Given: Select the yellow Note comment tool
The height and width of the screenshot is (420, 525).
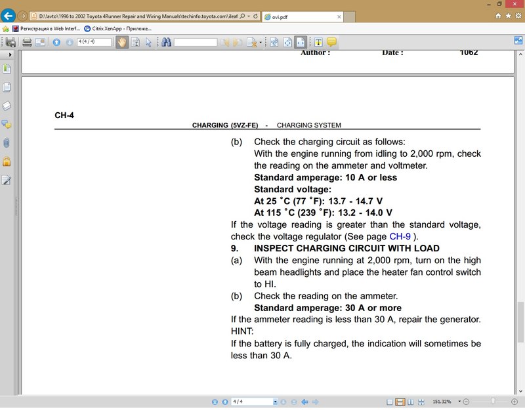Looking at the screenshot, I should [x=331, y=42].
